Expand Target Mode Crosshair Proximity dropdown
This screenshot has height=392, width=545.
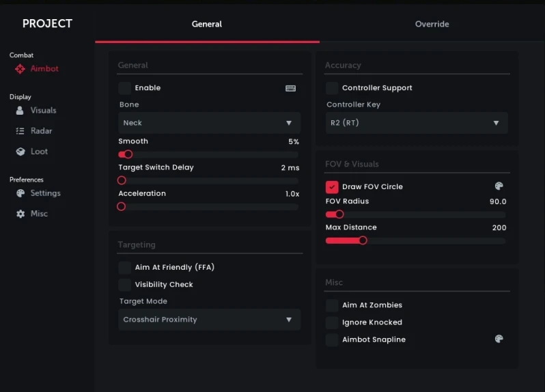pyautogui.click(x=209, y=320)
